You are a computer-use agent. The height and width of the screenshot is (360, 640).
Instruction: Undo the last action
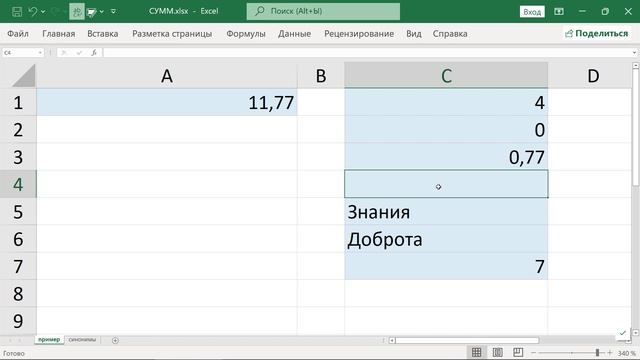tap(32, 11)
